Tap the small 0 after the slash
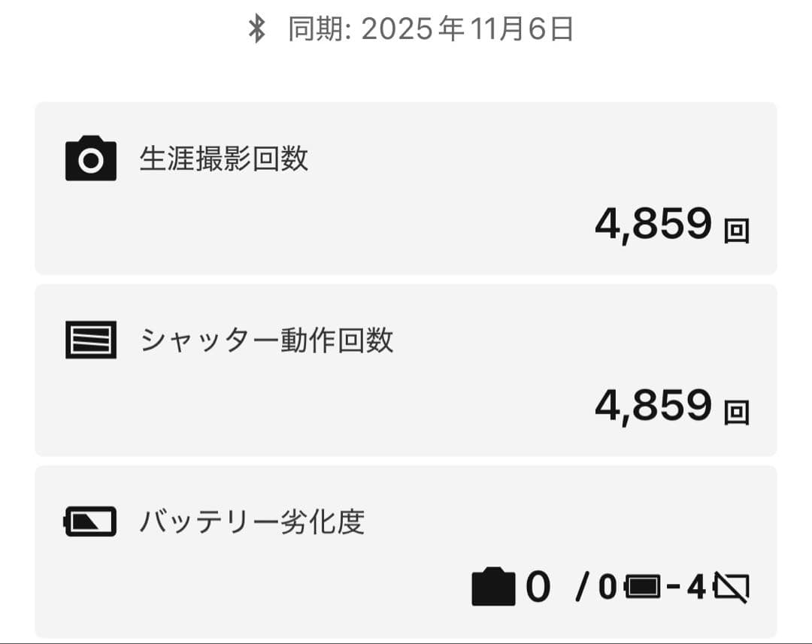Viewport: 812px width, 644px height. pos(607,588)
